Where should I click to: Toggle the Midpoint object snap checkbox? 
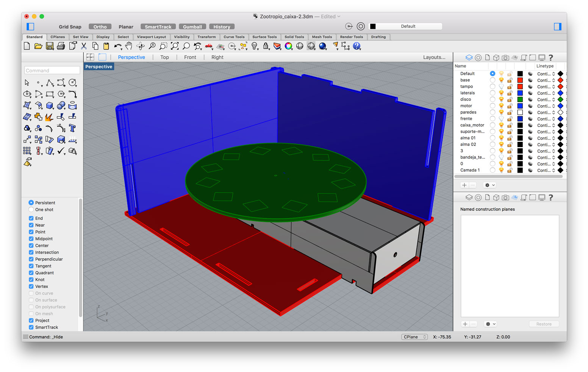click(x=31, y=239)
